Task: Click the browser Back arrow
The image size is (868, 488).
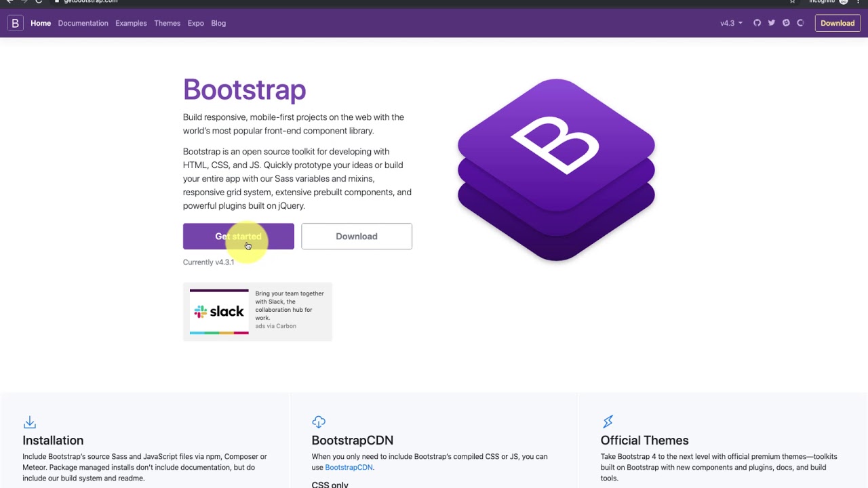Action: coord(9,1)
